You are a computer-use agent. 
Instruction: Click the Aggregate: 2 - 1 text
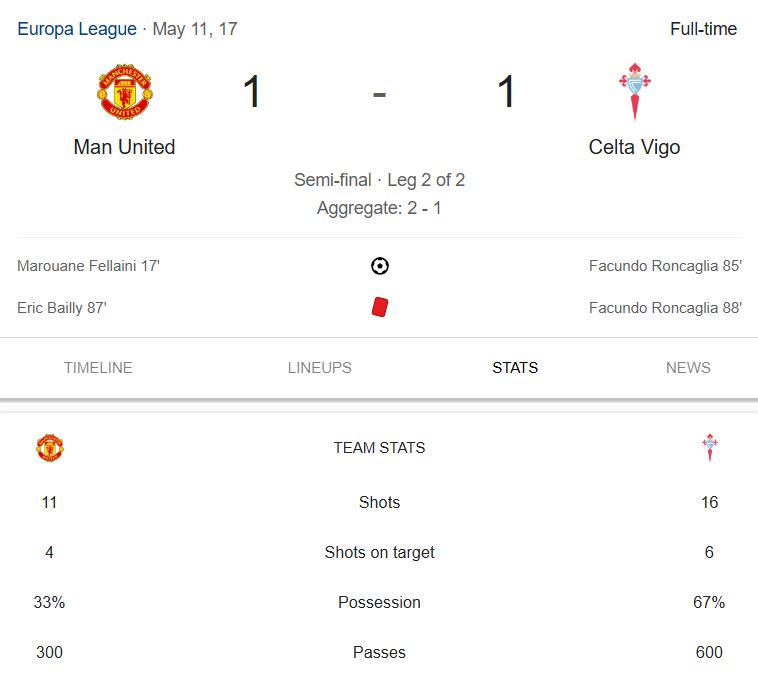click(379, 208)
